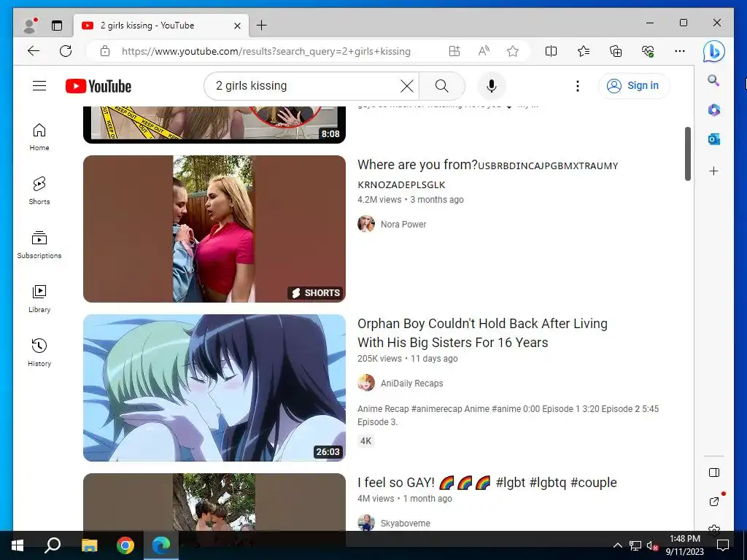Open the notifications action center
The width and height of the screenshot is (747, 560).
[x=723, y=545]
